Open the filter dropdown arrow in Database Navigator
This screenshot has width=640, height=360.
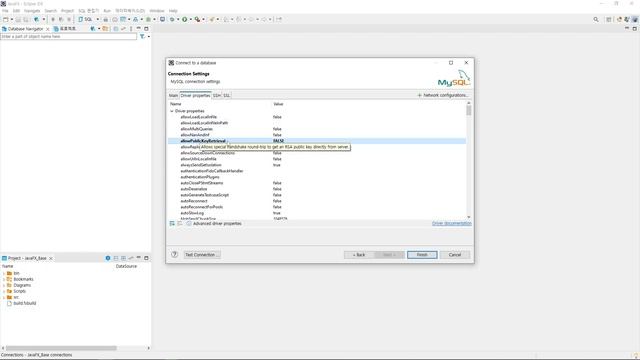(149, 36)
